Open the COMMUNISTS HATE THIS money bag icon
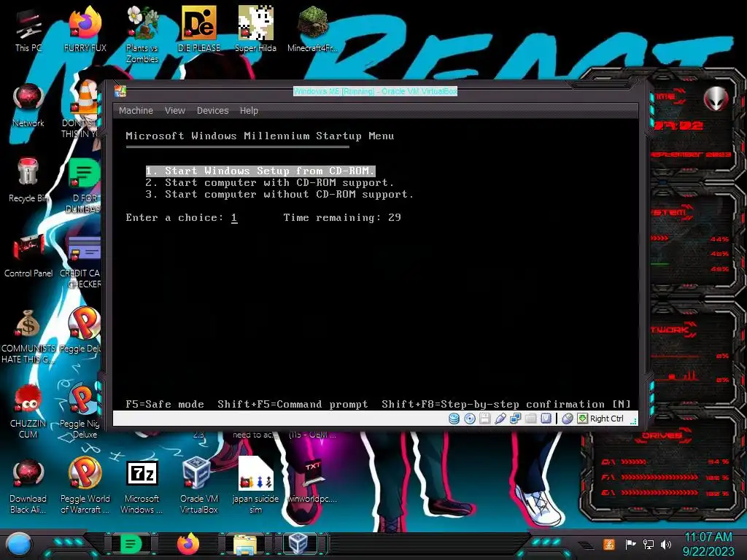This screenshot has height=560, width=747. [28, 336]
